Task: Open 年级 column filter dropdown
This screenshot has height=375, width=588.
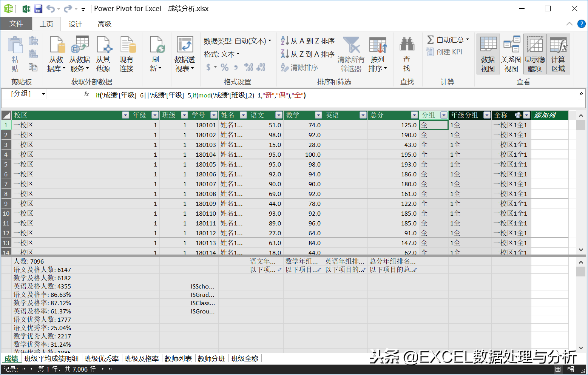Action: (x=155, y=115)
